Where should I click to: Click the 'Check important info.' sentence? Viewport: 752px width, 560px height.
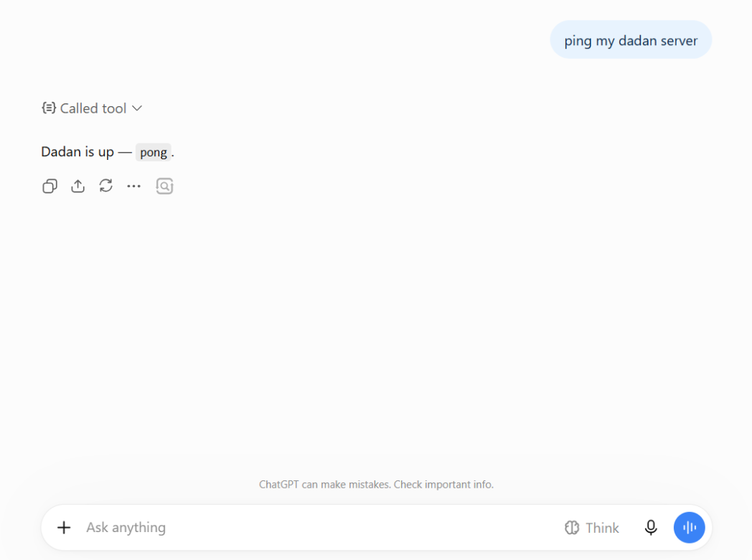coord(443,484)
